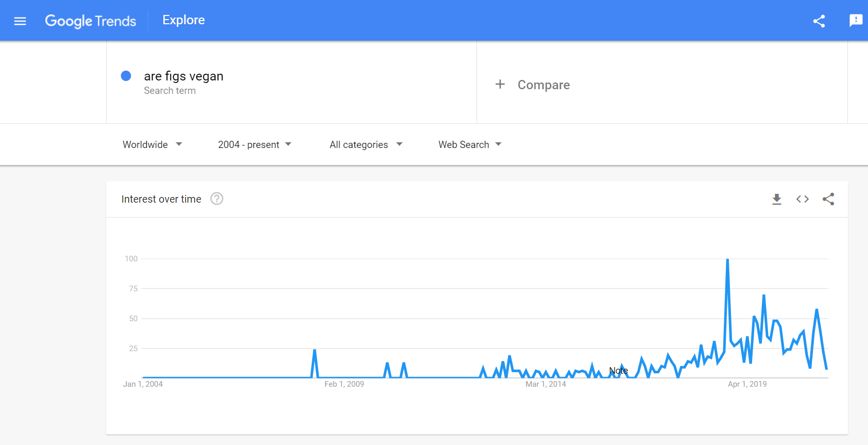
Task: Open the send feedback icon
Action: tap(856, 21)
